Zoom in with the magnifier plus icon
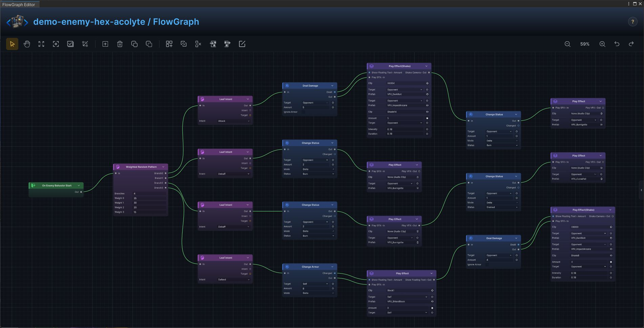Image resolution: width=644 pixels, height=328 pixels. (602, 44)
